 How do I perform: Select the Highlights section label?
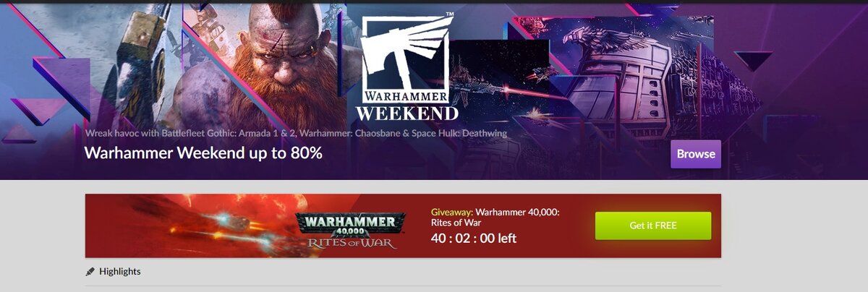pos(120,272)
